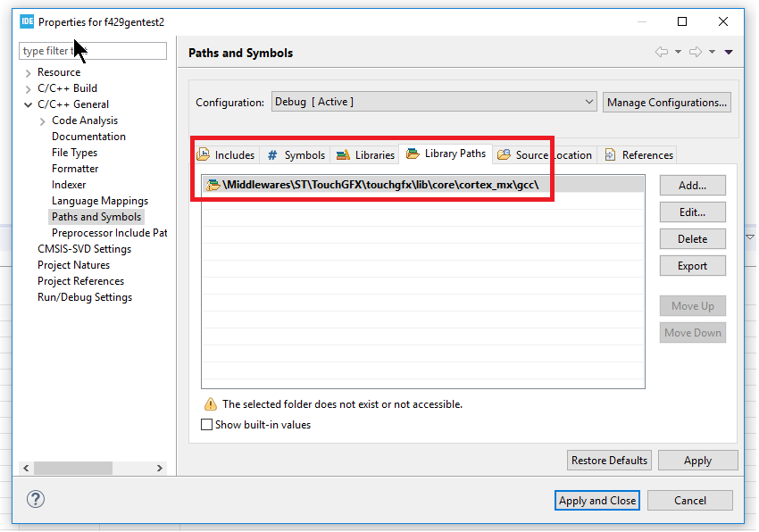
Task: Switch to the Symbols tab
Action: [296, 155]
